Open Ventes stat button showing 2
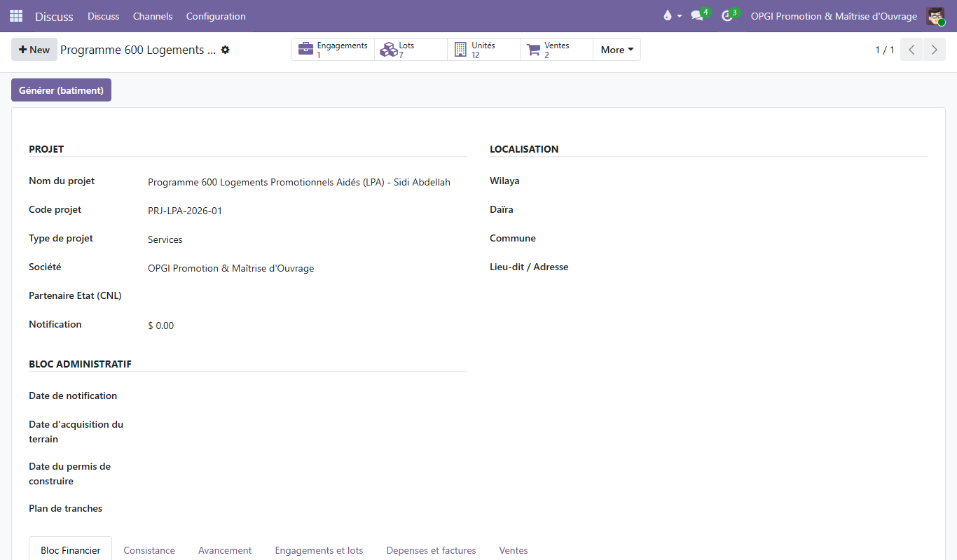Image resolution: width=957 pixels, height=560 pixels. (557, 50)
